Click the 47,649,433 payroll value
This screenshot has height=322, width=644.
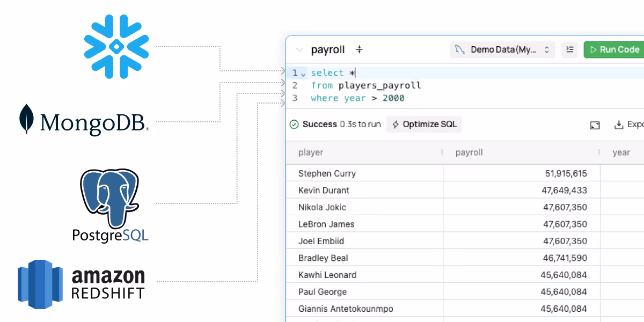point(565,190)
